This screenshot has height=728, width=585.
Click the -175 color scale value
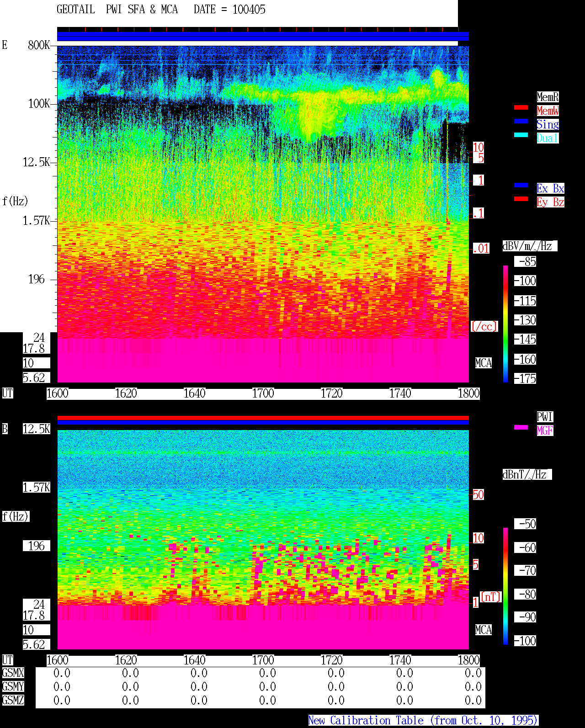[x=526, y=378]
